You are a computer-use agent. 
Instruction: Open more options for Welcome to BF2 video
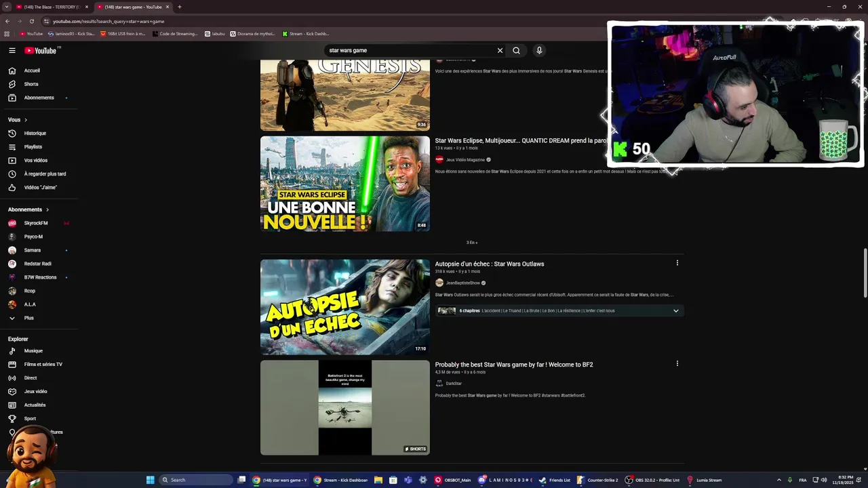point(677,363)
